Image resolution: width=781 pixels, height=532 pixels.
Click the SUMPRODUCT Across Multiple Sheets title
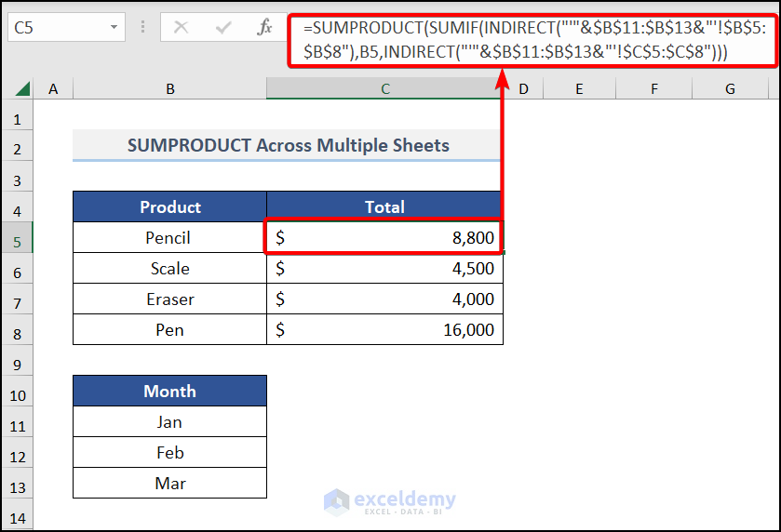coord(288,146)
